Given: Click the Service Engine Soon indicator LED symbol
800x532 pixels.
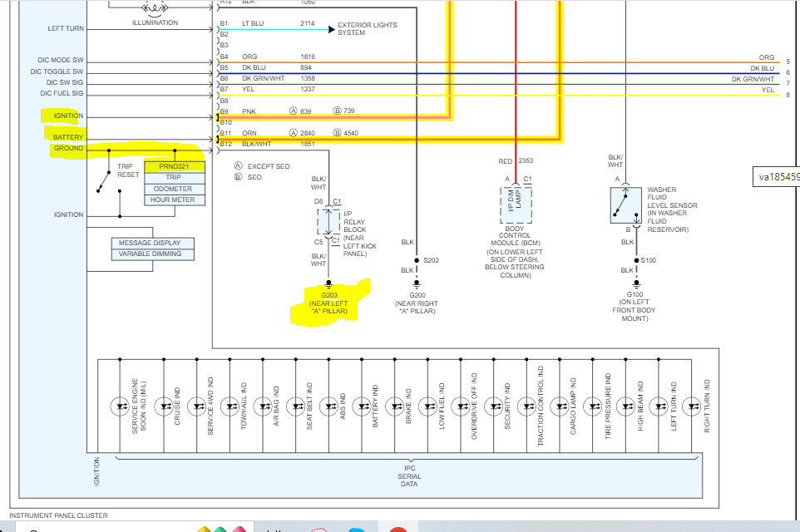Looking at the screenshot, I should click(x=119, y=406).
